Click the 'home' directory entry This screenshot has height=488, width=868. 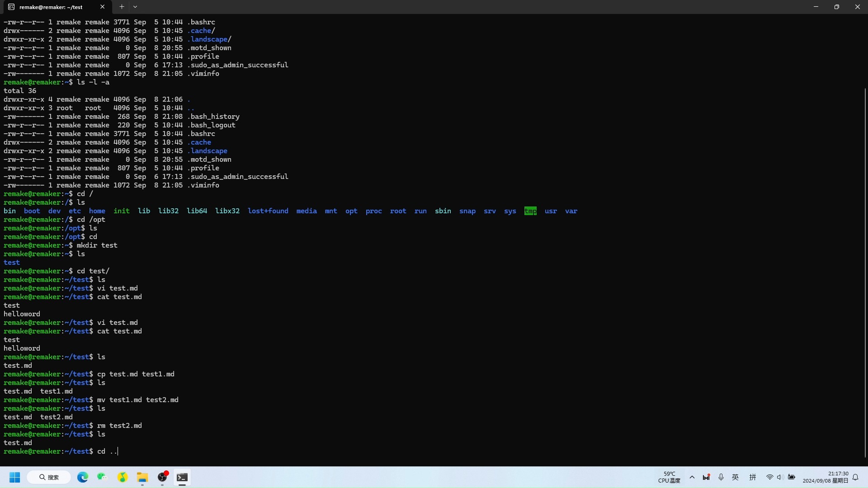97,211
